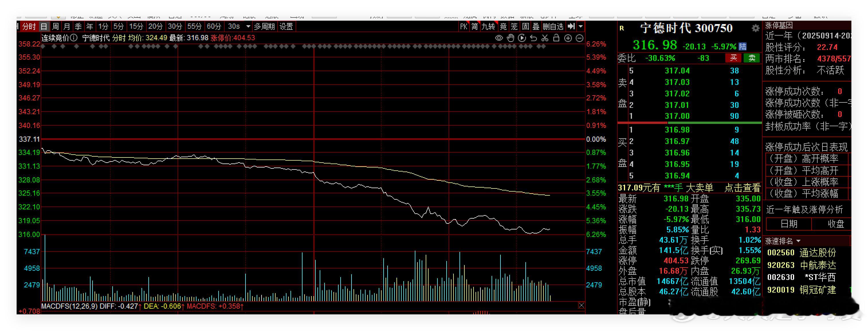Click the blue 陆 badge next to -5.97%
868x331 pixels.
click(743, 46)
